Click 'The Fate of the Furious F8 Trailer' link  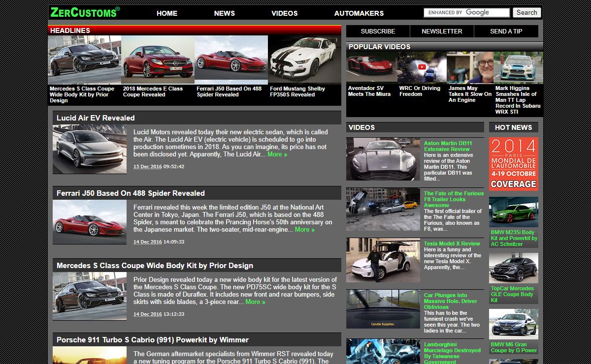coord(454,199)
